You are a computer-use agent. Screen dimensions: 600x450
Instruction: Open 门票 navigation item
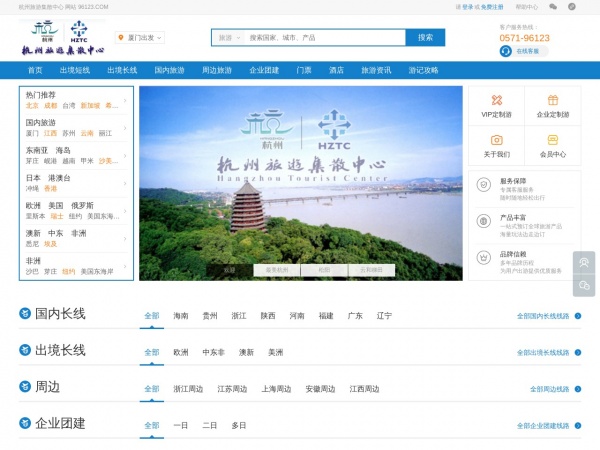pyautogui.click(x=304, y=70)
